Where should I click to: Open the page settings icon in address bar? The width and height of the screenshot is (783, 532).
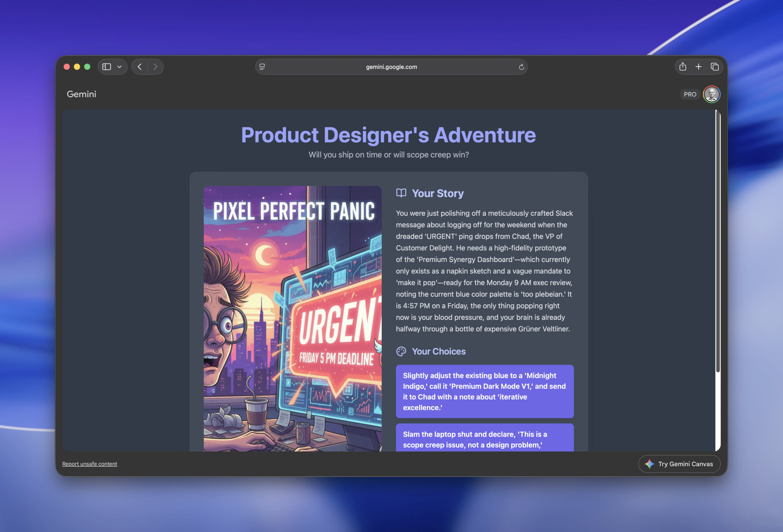[x=262, y=67]
